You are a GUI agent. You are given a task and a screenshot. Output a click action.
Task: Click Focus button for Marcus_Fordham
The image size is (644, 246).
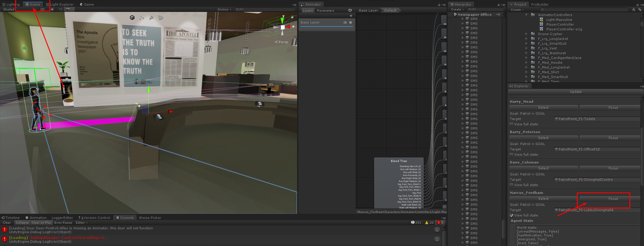click(611, 199)
